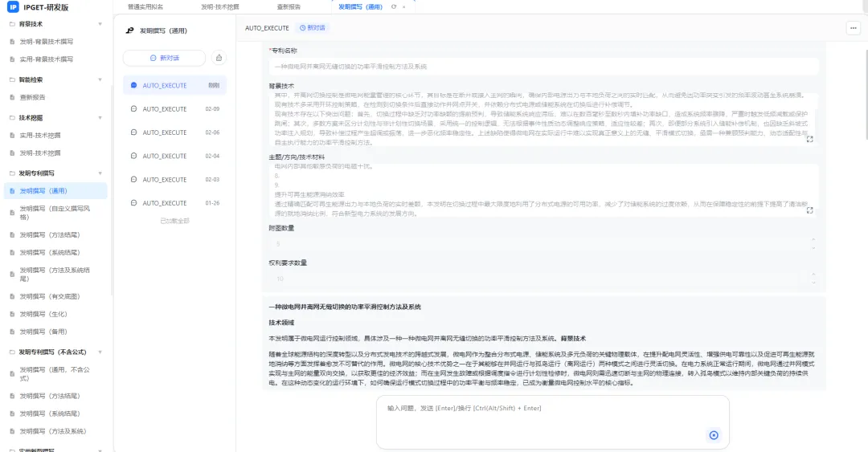Expand 主题/方向/技术材料 text area to fullscreen

coord(809,210)
